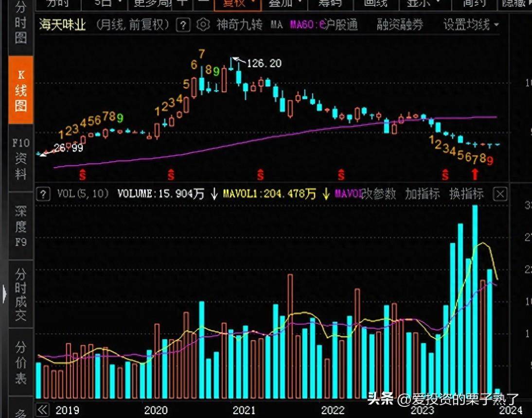This screenshot has height=418, width=532.
Task: Toggle the 神奇九转 indicator
Action: (x=239, y=25)
